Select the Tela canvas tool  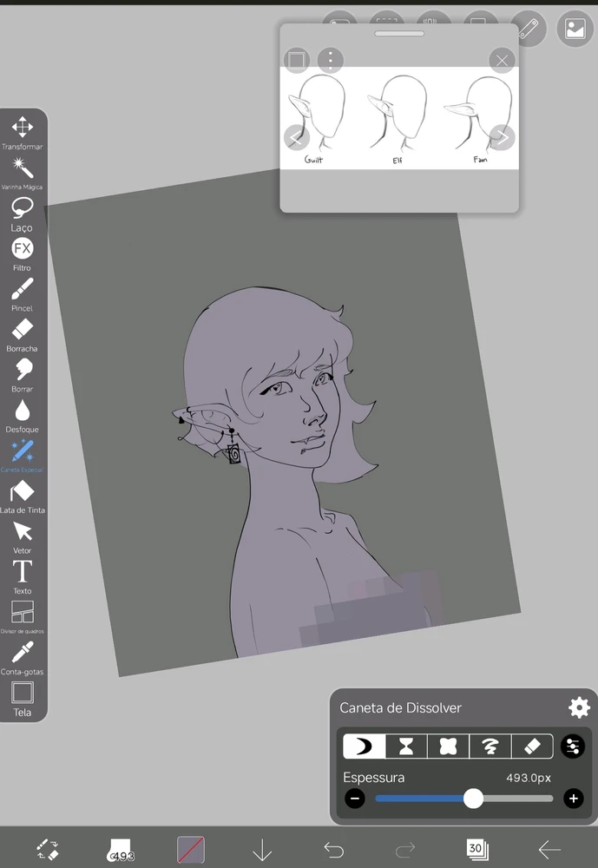click(23, 699)
